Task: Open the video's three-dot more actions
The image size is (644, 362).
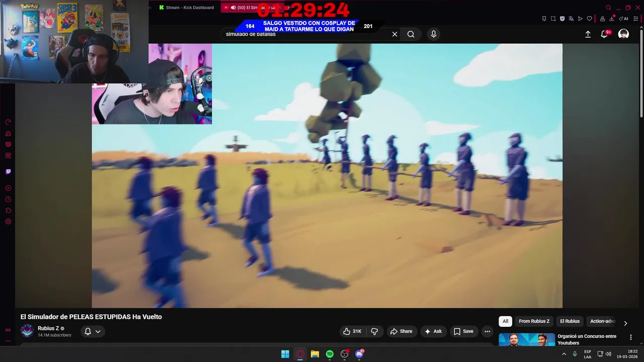Action: tap(487, 331)
